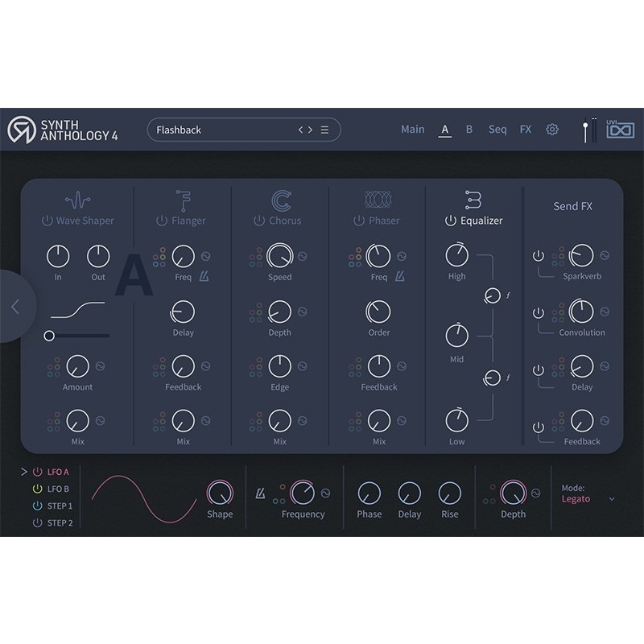The image size is (644, 644).
Task: Click the Equalizer High knob
Action: coord(456,255)
